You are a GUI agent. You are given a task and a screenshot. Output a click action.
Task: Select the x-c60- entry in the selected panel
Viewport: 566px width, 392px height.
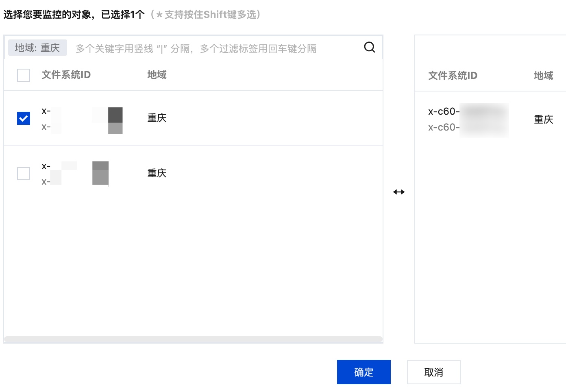pyautogui.click(x=444, y=112)
